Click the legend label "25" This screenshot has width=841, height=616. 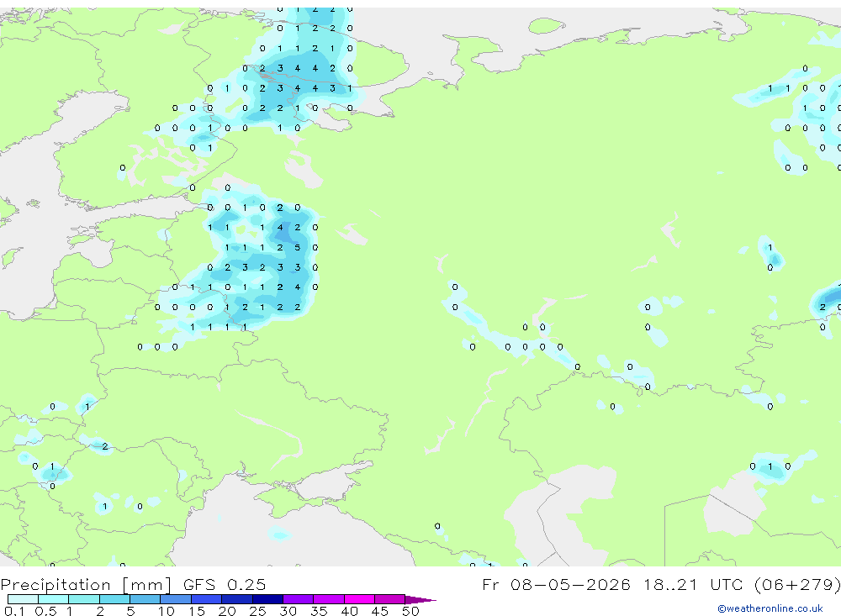pos(257,611)
